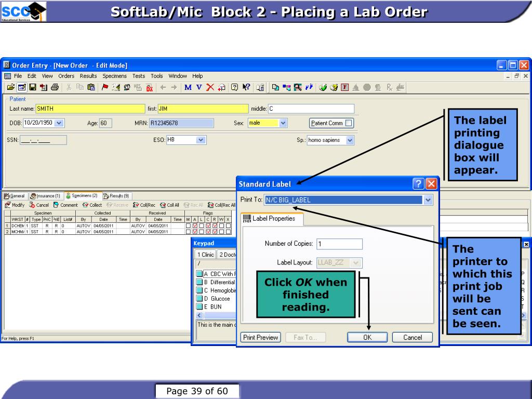Screen dimensions: 532x399
Task: Click the blue V toolbar icon
Action: [x=199, y=87]
